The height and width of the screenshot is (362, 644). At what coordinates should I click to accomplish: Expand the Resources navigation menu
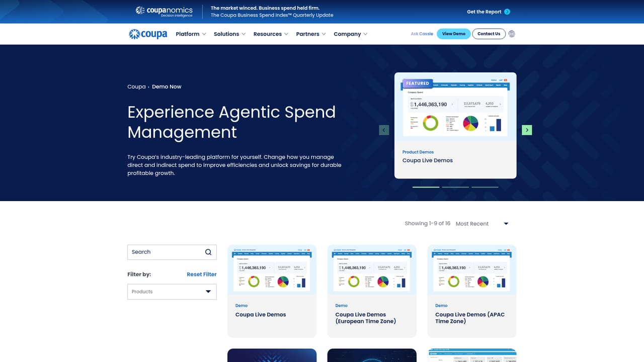click(x=271, y=34)
